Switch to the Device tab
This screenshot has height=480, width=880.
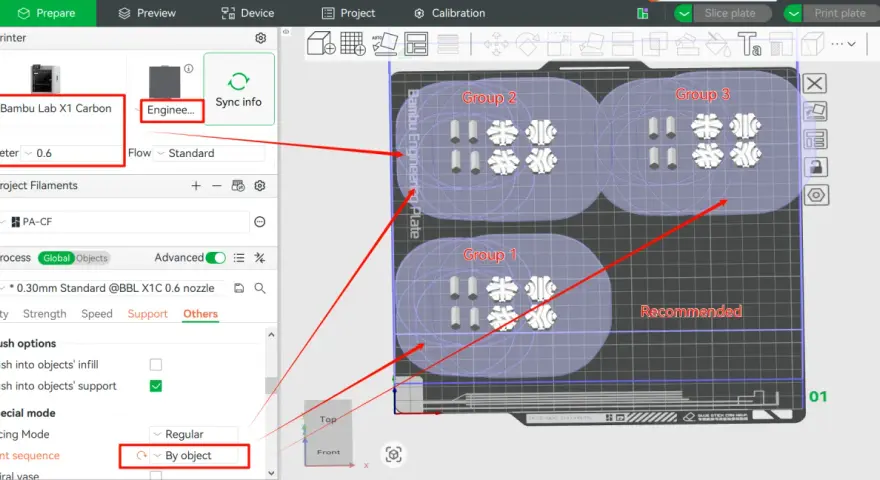[248, 13]
